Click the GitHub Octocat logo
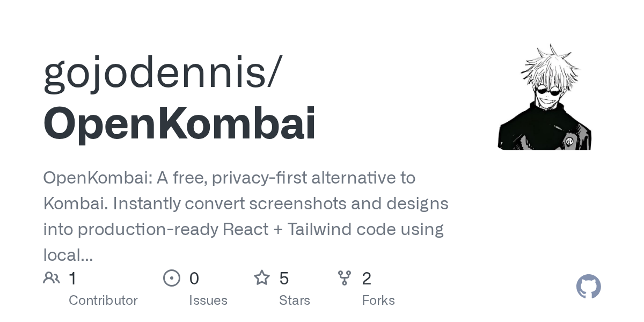 [589, 287]
